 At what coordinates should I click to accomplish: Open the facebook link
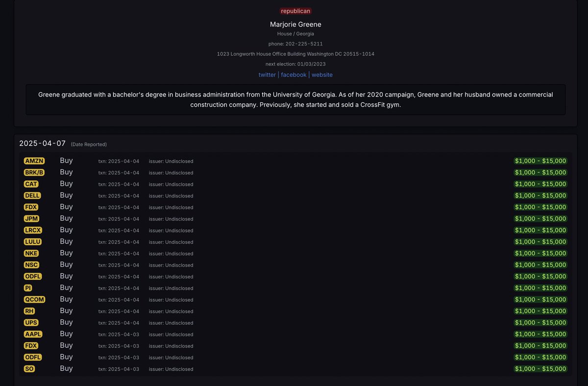click(x=294, y=75)
